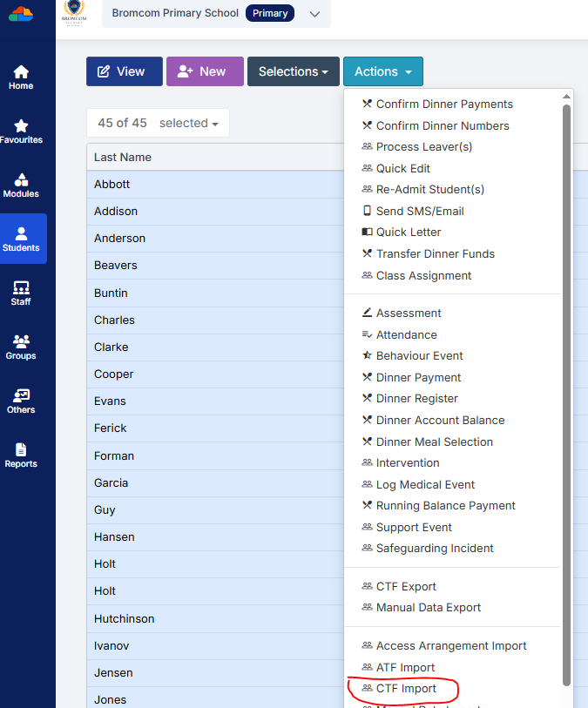
Task: Select Send SMS/Email menu option
Action: pyautogui.click(x=419, y=211)
